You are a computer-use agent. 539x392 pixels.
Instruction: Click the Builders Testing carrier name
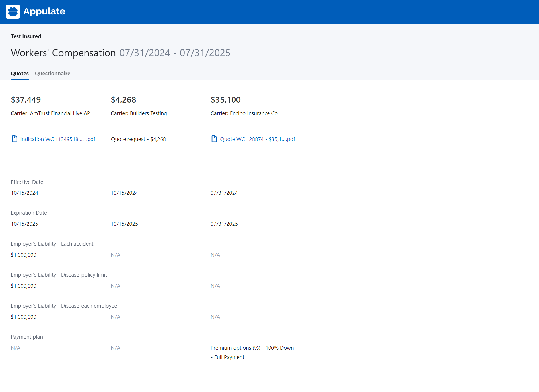pos(148,113)
